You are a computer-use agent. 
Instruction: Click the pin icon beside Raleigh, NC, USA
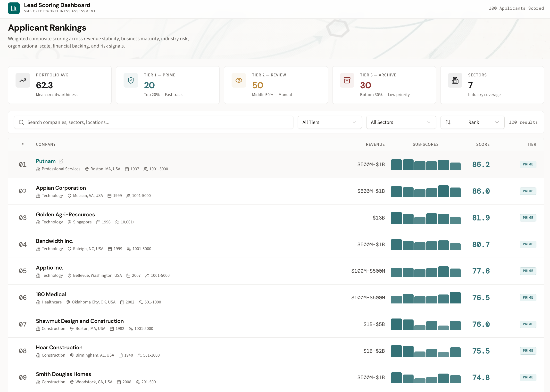(x=69, y=249)
